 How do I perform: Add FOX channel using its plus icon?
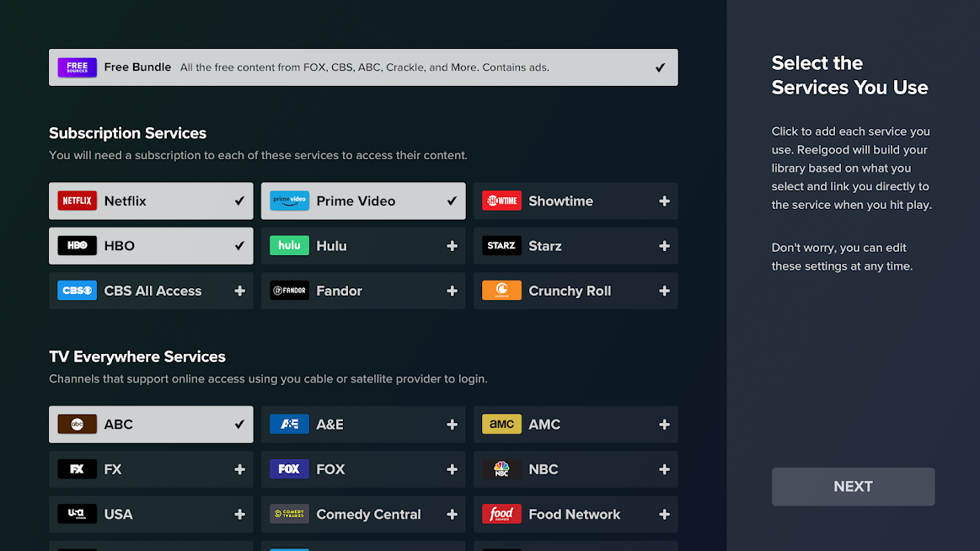pos(452,469)
